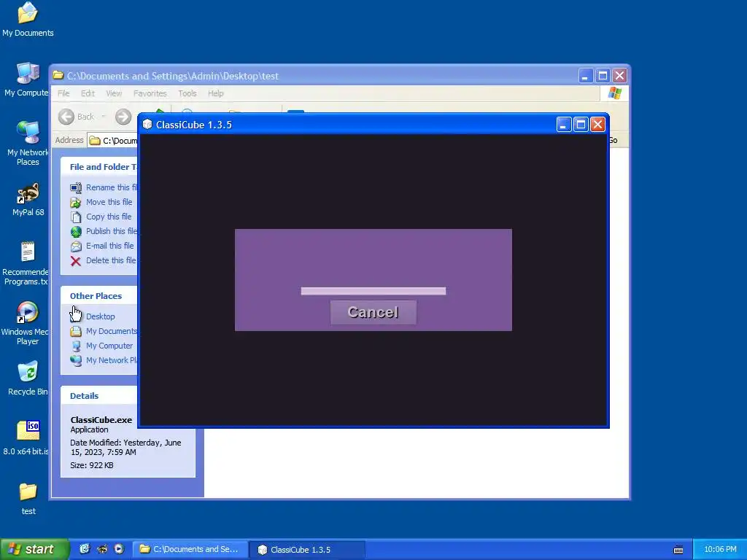Go to My Documents under Other Places
The height and width of the screenshot is (560, 747).
click(111, 331)
